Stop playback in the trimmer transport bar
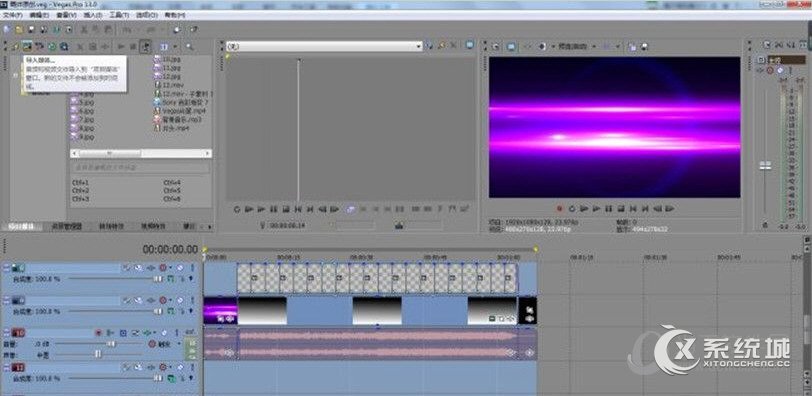This screenshot has height=396, width=812. click(286, 209)
